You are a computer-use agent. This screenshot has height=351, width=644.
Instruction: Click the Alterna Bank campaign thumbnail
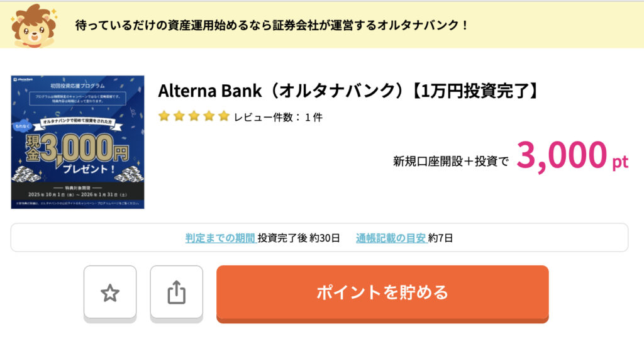click(77, 142)
